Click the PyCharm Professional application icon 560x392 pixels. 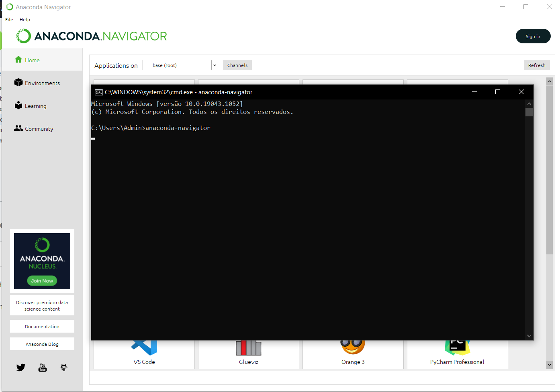457,348
